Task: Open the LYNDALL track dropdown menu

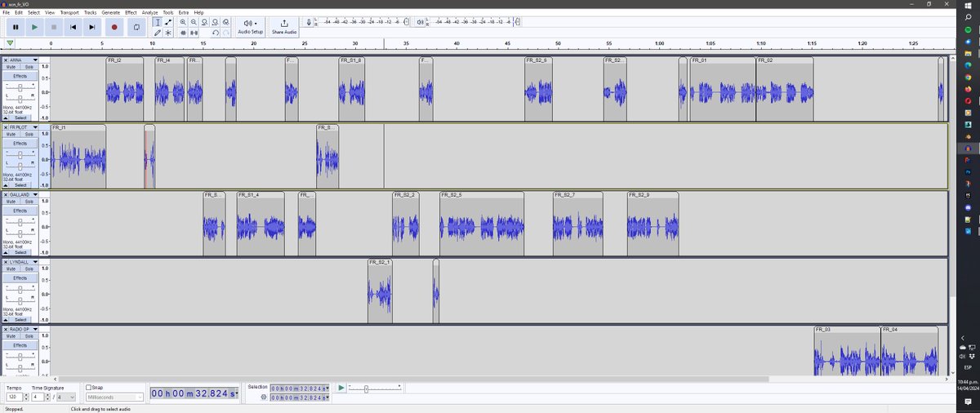Action: [x=35, y=262]
